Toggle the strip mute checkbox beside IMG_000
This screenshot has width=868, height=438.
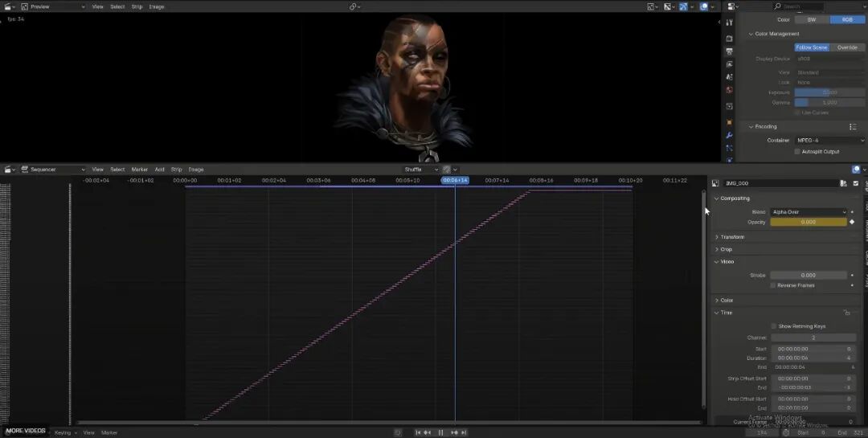856,183
